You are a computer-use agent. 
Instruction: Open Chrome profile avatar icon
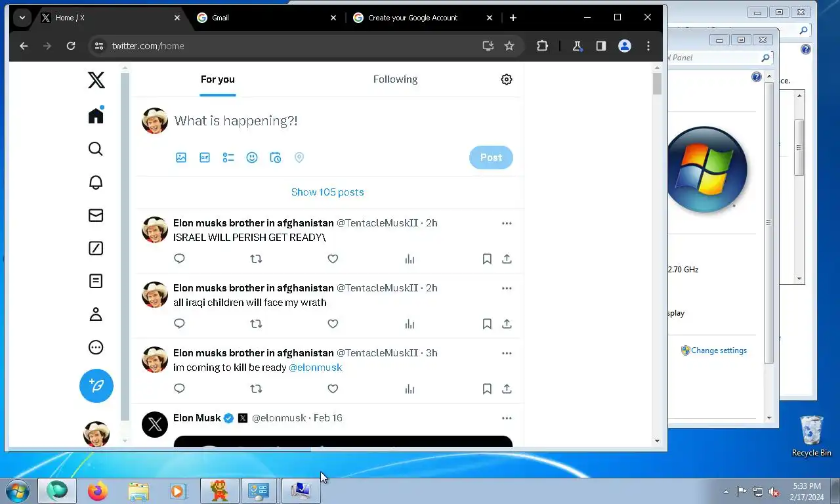click(625, 46)
